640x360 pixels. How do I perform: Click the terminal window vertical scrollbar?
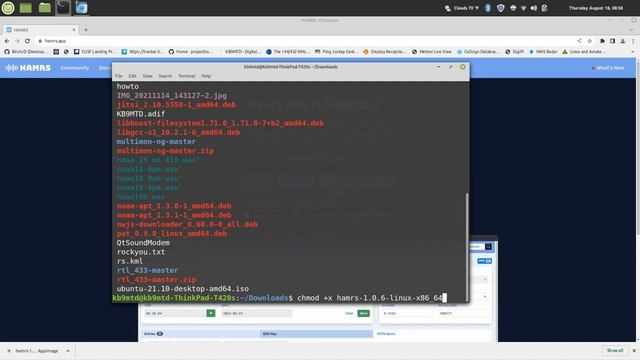coord(467,247)
